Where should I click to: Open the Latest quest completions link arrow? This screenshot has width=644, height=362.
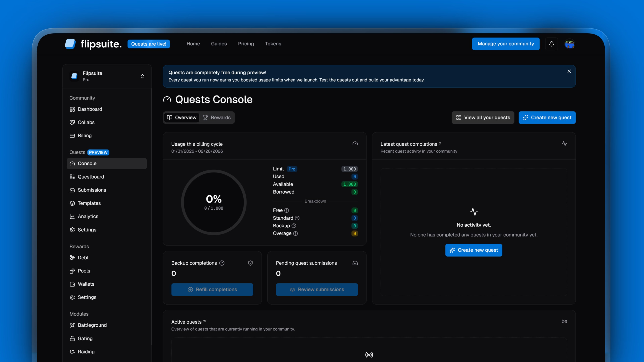[x=440, y=144]
